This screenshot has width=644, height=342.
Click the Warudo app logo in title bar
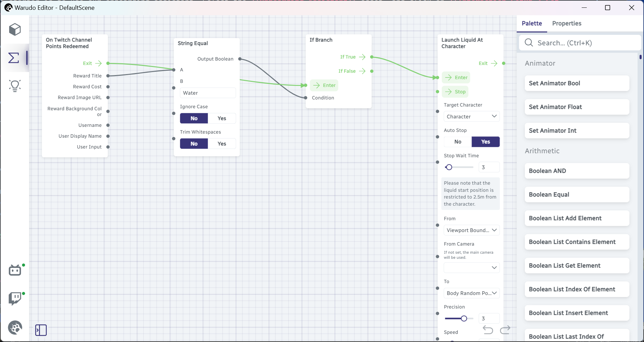[x=8, y=7]
